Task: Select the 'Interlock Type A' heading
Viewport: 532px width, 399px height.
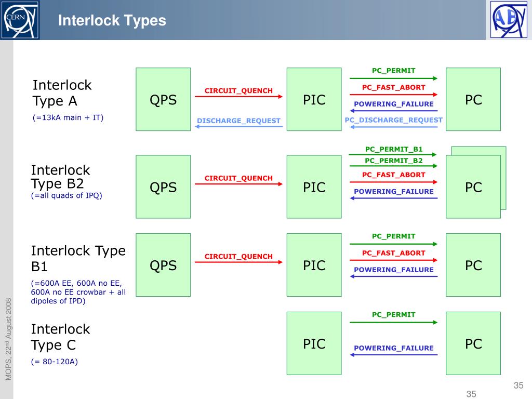Action: coord(62,93)
